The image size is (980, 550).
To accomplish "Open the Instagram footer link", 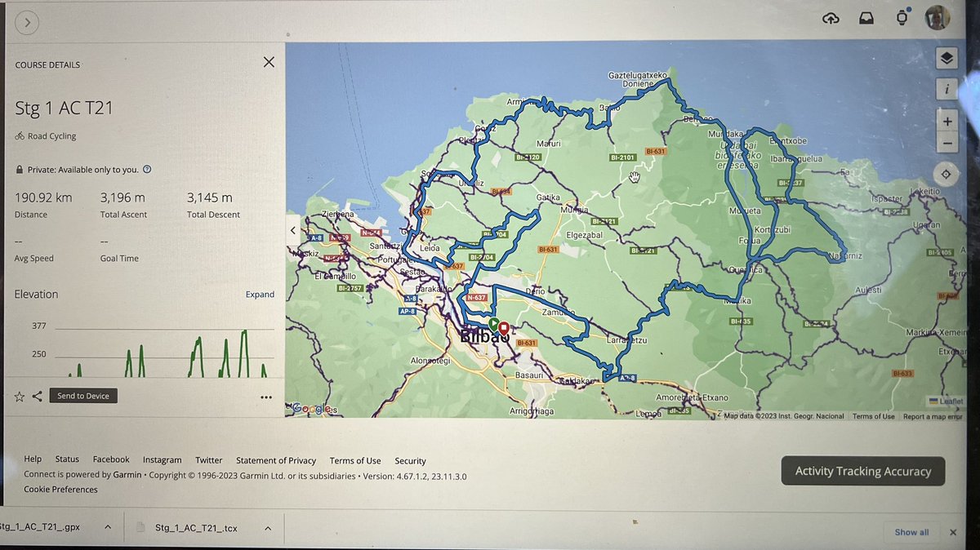I will (162, 460).
